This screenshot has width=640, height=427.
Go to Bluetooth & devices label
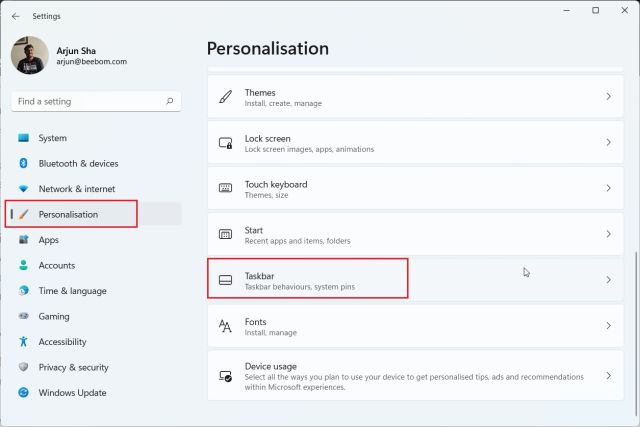[x=78, y=163]
